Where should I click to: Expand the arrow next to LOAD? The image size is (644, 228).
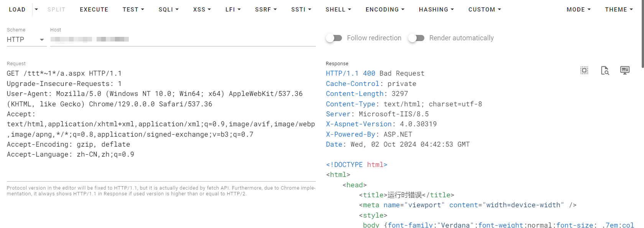click(x=36, y=9)
